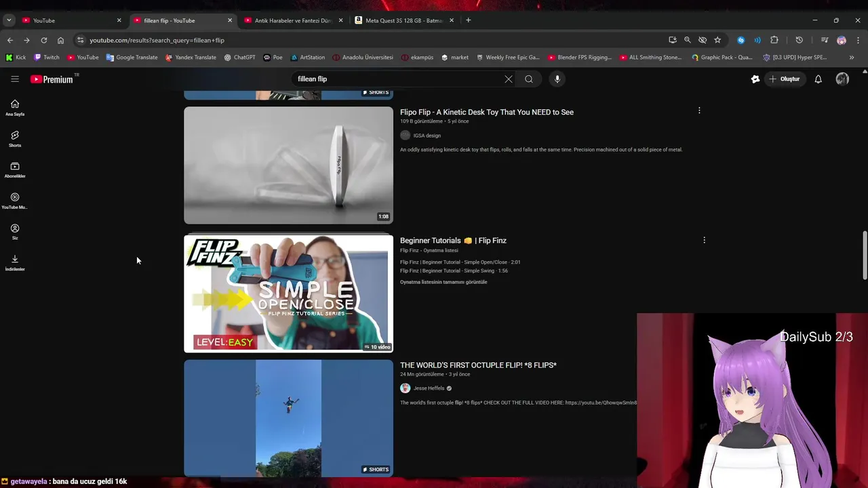This screenshot has height=488, width=868.
Task: Click Oluştur create button
Action: [785, 79]
